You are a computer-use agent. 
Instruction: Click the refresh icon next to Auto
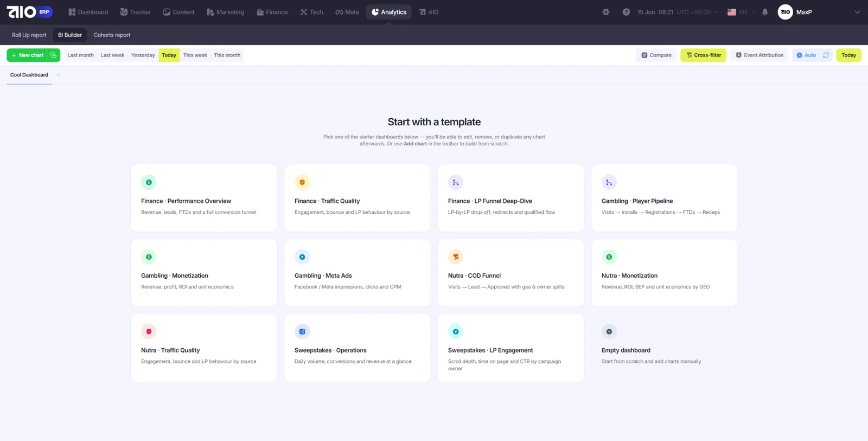(x=826, y=55)
